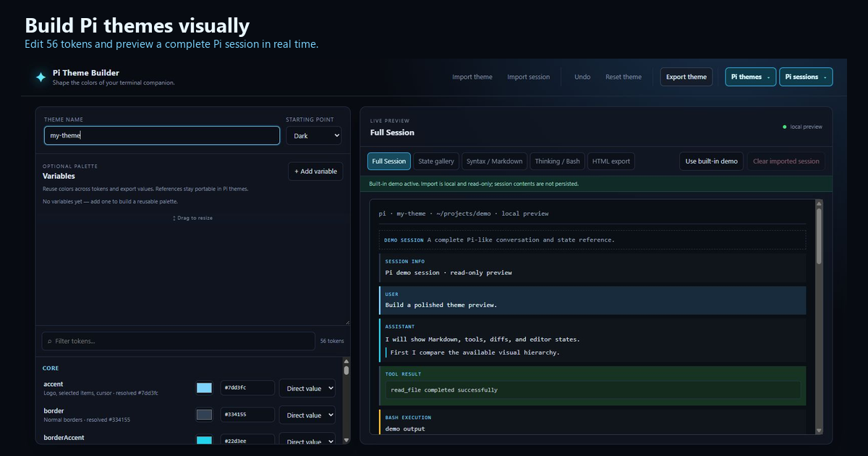This screenshot has width=868, height=456.
Task: Click the USER message block
Action: coord(592,300)
